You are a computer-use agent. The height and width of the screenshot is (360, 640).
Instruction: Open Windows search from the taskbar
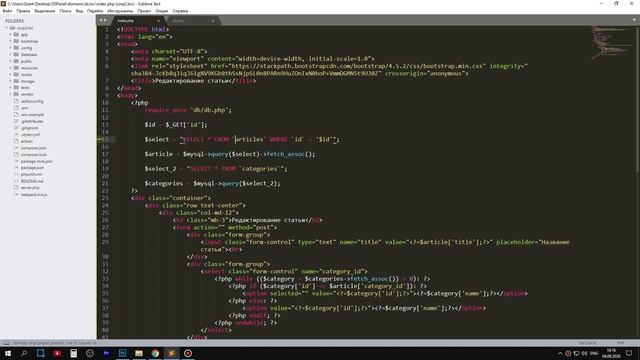(24, 353)
